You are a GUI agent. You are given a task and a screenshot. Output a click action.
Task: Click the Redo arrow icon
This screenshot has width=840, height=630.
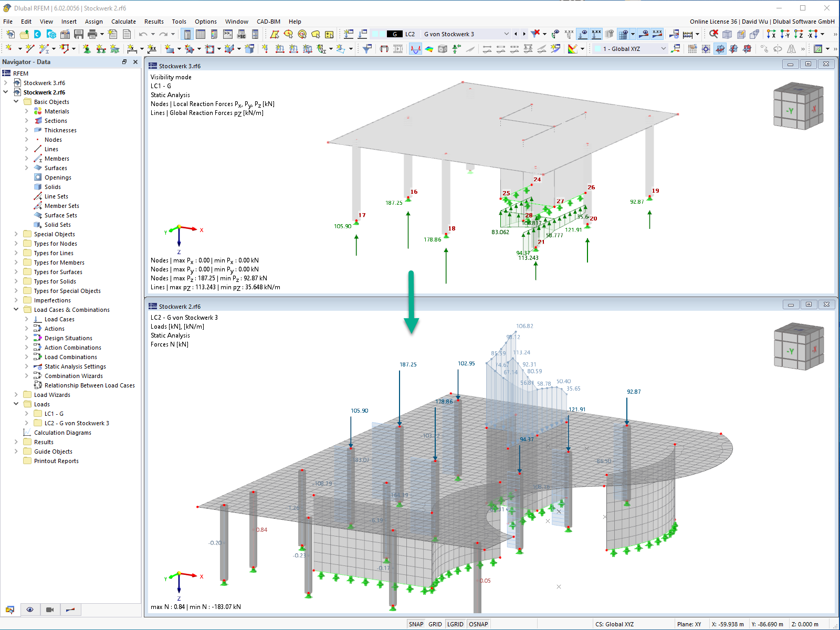tap(163, 34)
